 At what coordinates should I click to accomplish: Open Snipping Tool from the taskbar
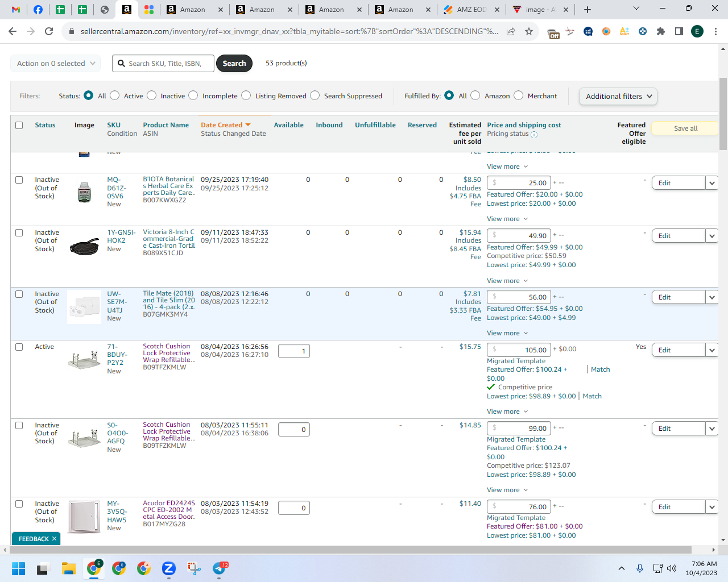pyautogui.click(x=194, y=568)
